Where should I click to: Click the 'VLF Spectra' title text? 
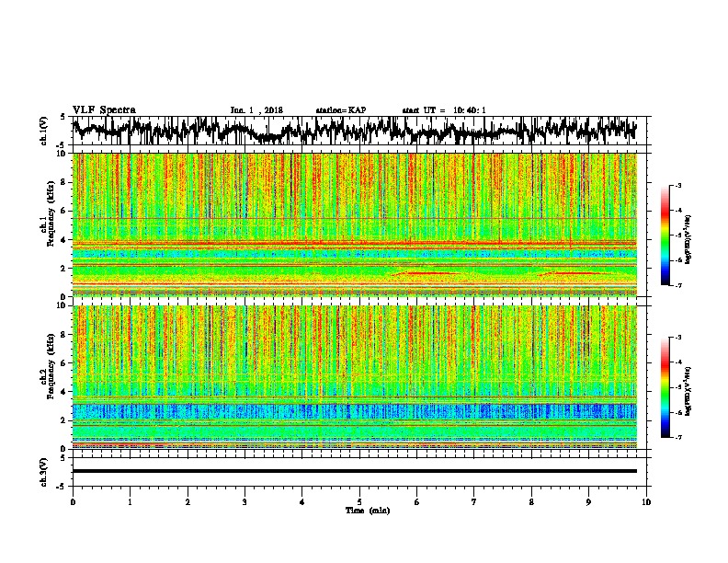coord(104,110)
